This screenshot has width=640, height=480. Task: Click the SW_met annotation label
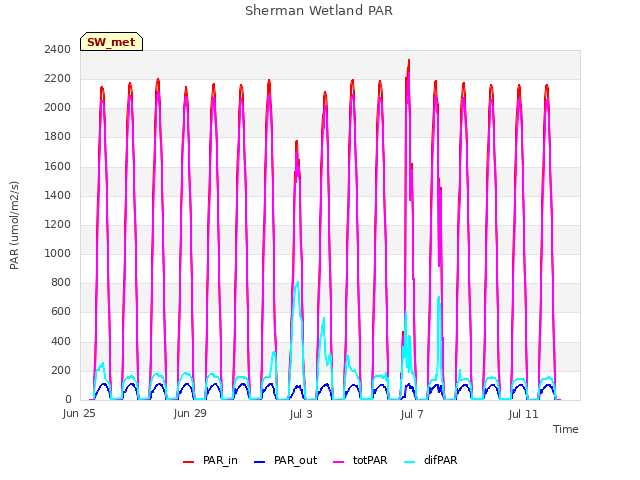coord(111,42)
